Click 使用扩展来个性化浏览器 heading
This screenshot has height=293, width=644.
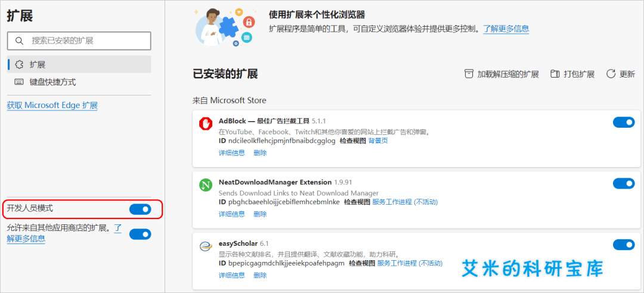pyautogui.click(x=317, y=15)
